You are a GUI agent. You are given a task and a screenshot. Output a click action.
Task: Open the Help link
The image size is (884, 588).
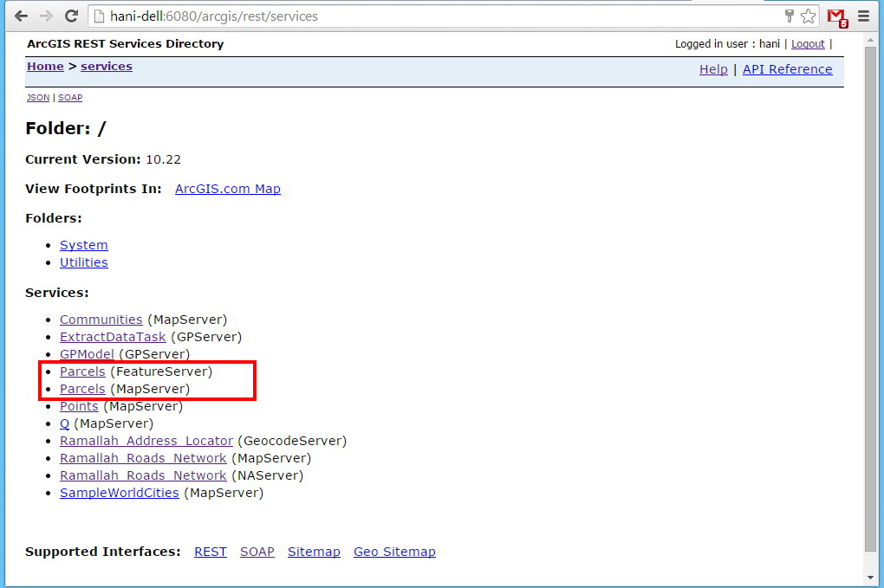pyautogui.click(x=713, y=69)
